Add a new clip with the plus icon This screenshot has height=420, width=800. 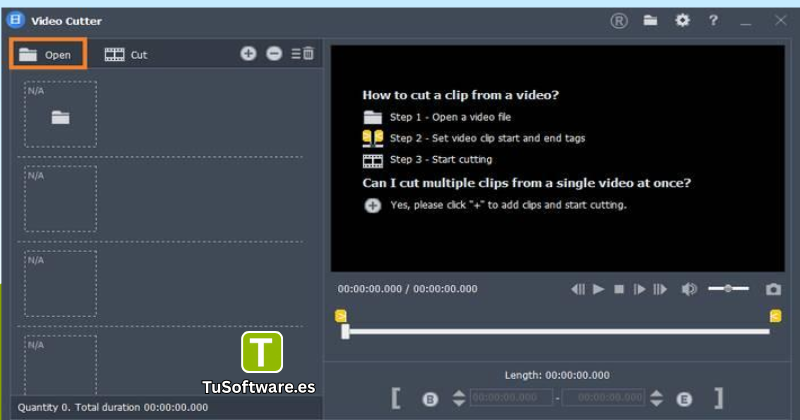pos(248,54)
